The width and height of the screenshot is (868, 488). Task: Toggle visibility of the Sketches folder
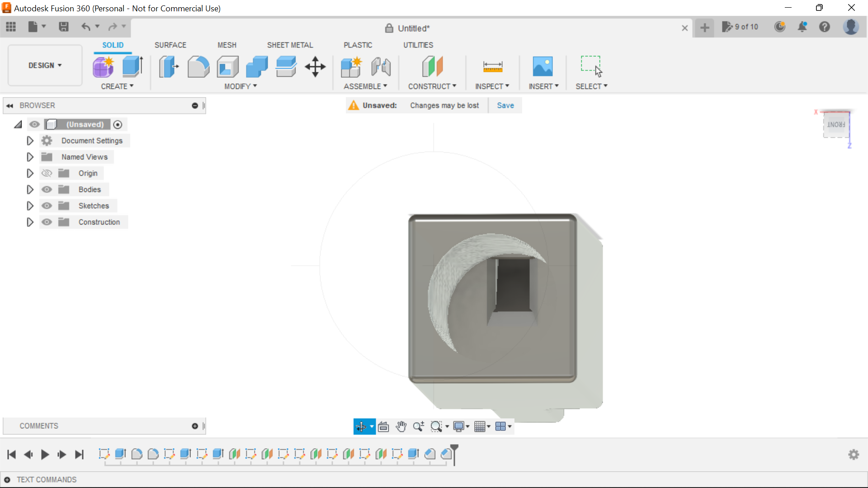(x=47, y=206)
